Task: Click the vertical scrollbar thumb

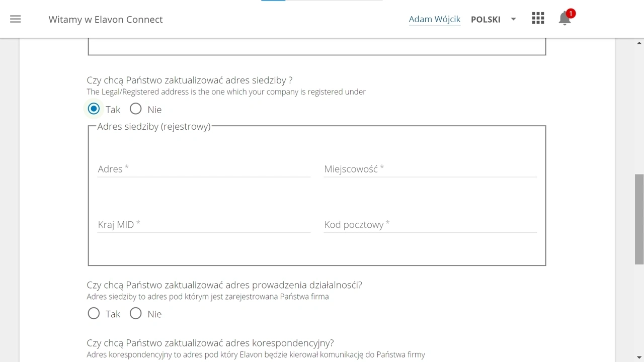Action: pos(639,219)
